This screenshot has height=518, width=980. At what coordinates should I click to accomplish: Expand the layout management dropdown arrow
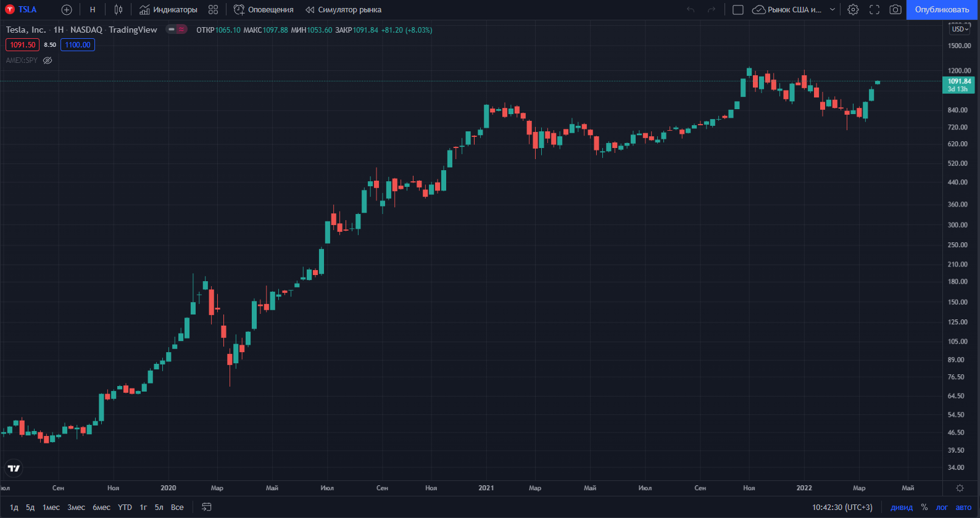tap(833, 10)
